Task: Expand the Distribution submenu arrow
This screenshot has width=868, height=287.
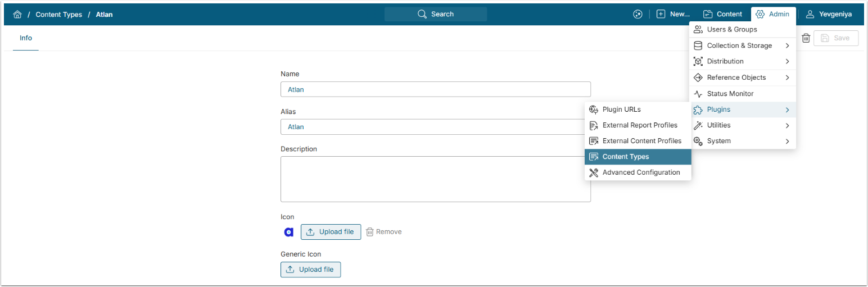Action: click(x=787, y=61)
